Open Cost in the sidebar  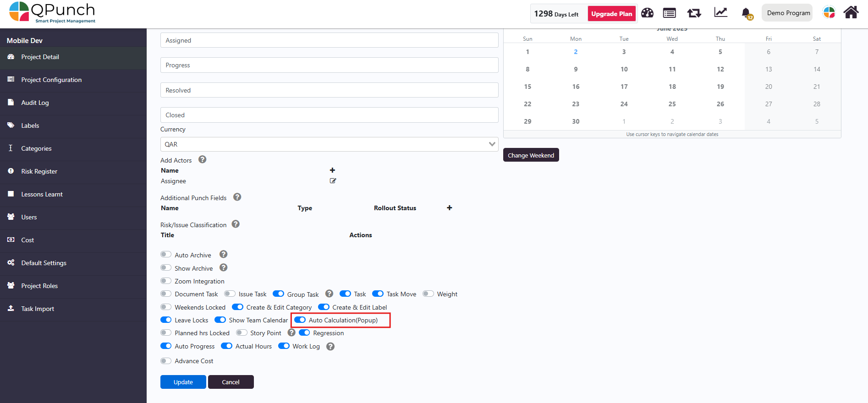(x=73, y=240)
